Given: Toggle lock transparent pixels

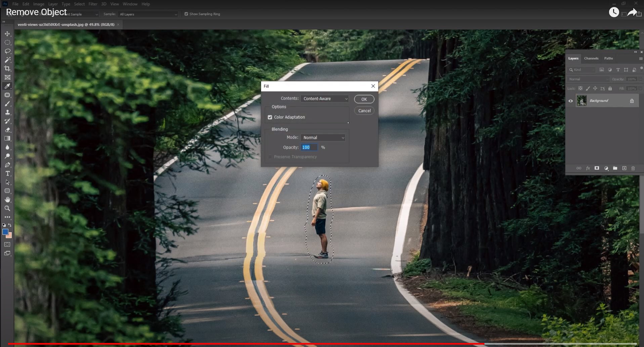Looking at the screenshot, I should coord(580,88).
